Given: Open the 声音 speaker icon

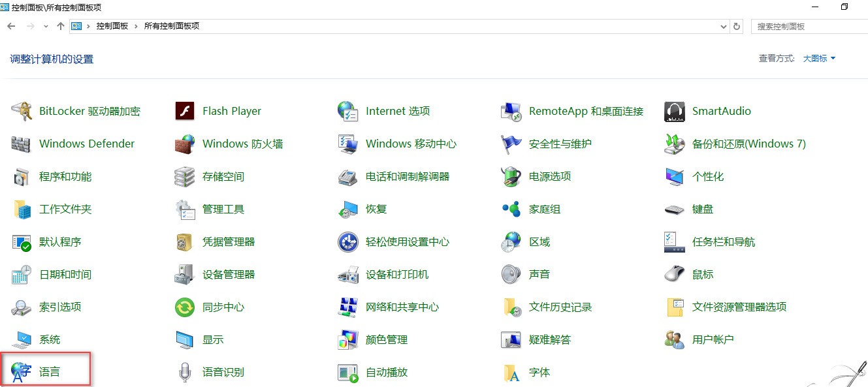Looking at the screenshot, I should click(511, 275).
